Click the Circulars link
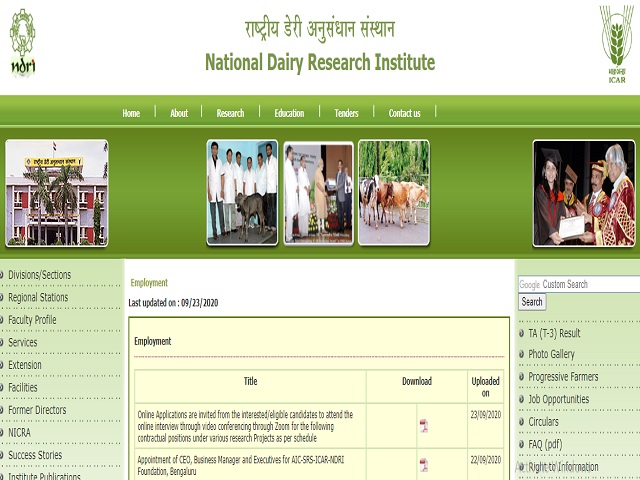Image resolution: width=640 pixels, height=480 pixels. click(543, 422)
